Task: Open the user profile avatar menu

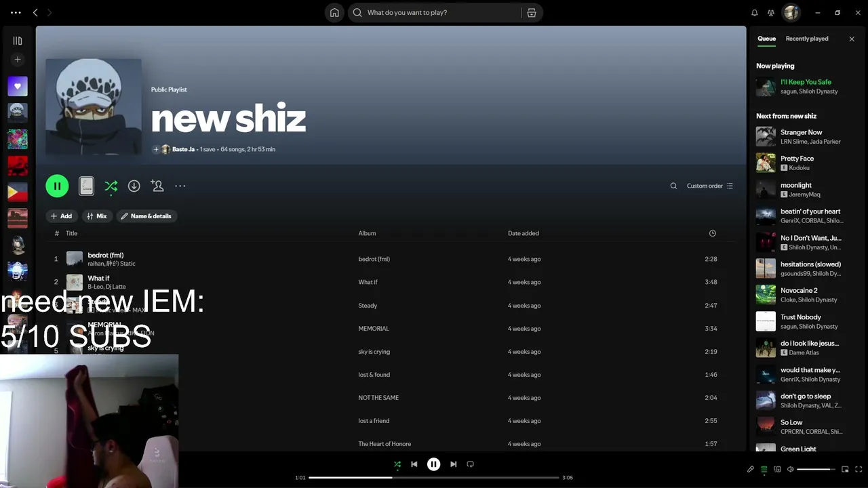Action: click(791, 13)
